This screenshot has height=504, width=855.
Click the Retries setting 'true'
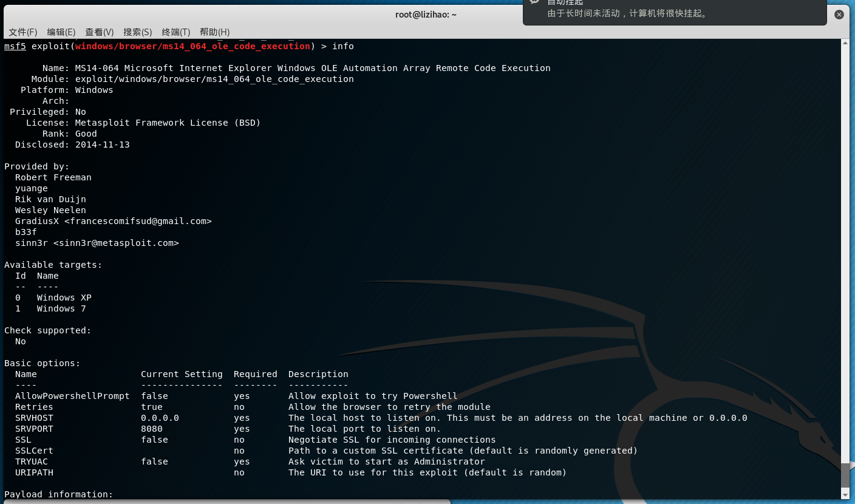coord(152,407)
